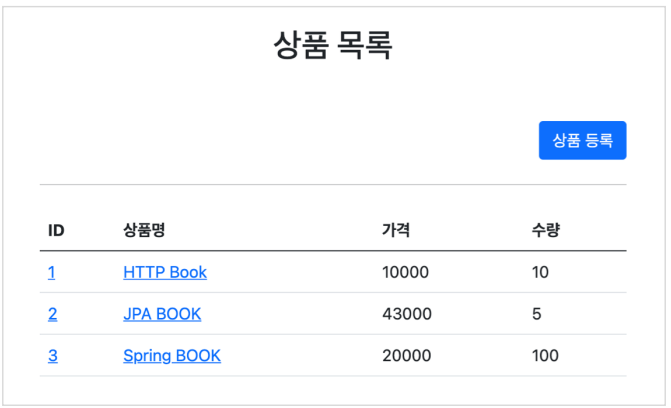Click the ID column header
This screenshot has width=671, height=408.
[x=56, y=230]
